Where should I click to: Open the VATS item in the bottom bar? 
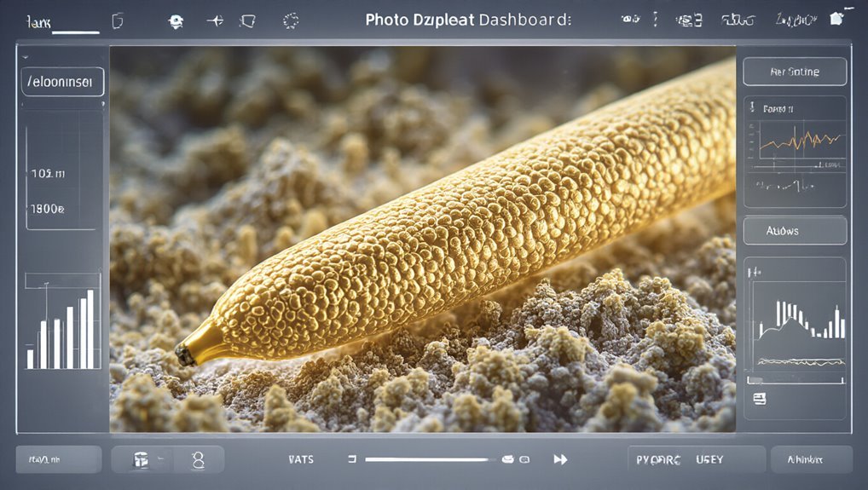click(301, 459)
